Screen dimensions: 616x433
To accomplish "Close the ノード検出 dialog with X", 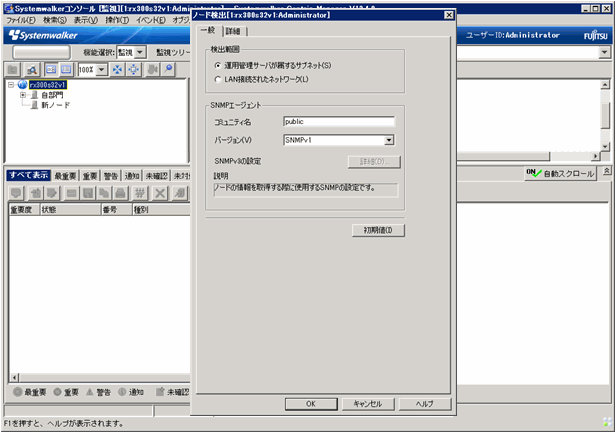I will click(449, 15).
